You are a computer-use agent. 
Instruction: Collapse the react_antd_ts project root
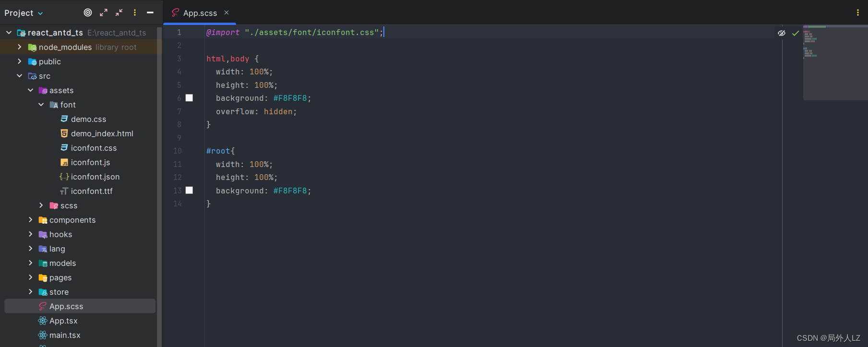9,33
